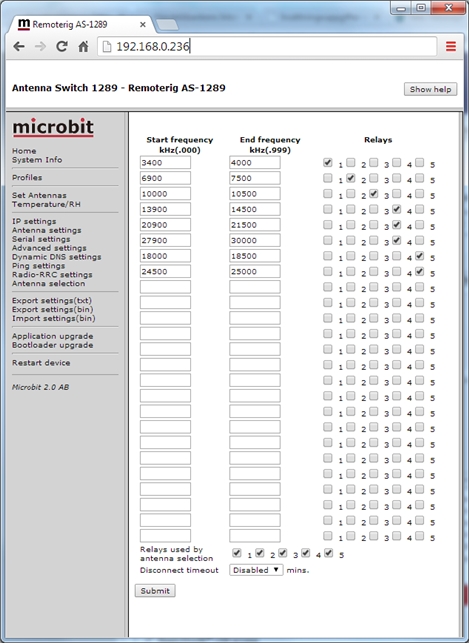
Task: Click start frequency field with 10000
Action: pyautogui.click(x=165, y=194)
